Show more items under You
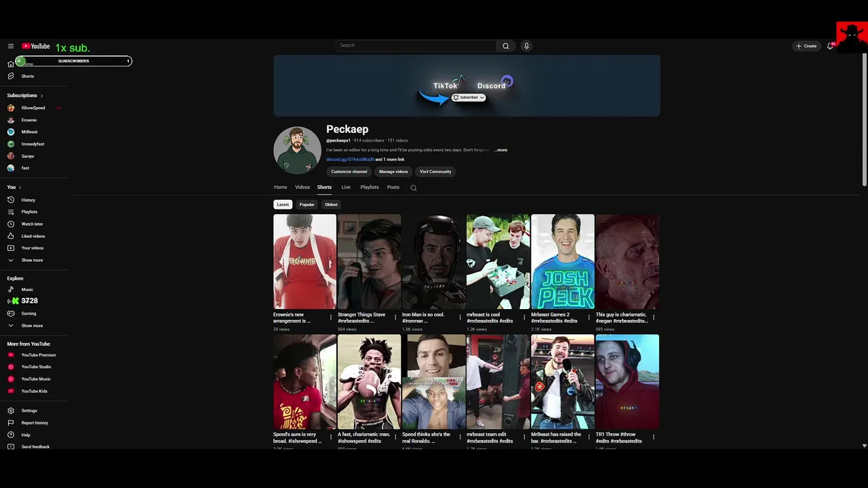This screenshot has width=868, height=488. point(32,260)
